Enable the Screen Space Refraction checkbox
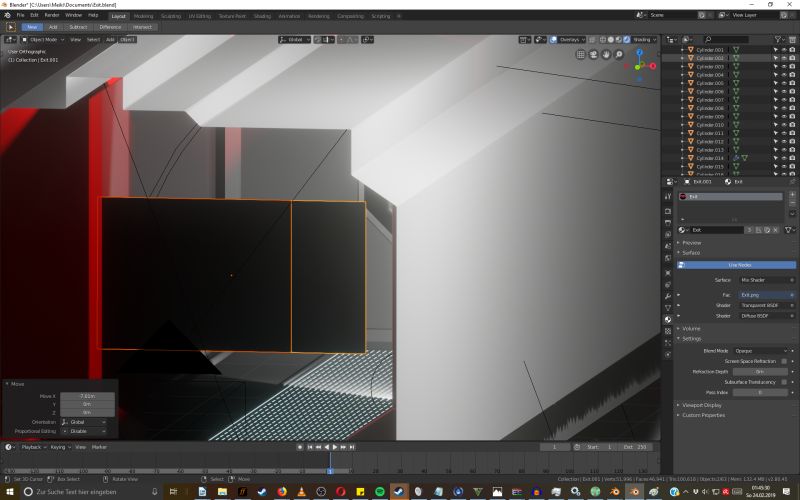The width and height of the screenshot is (800, 500). [x=784, y=361]
